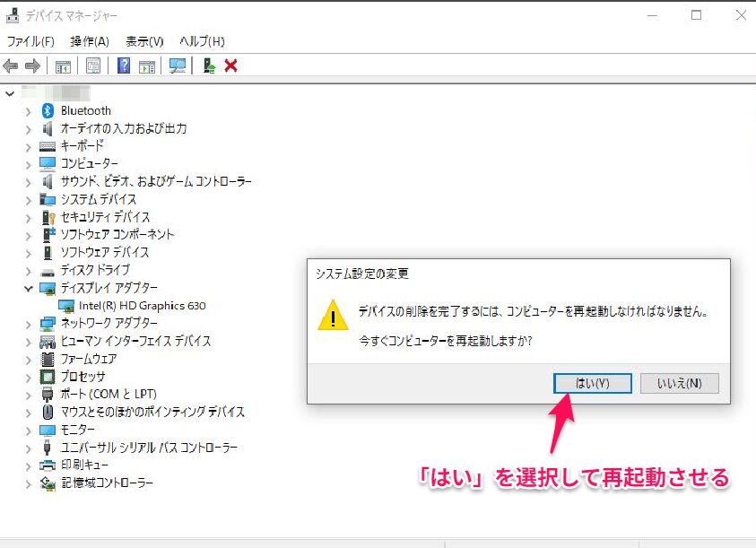Click the Update driver toolbar icon
756x548 pixels.
pyautogui.click(x=209, y=65)
